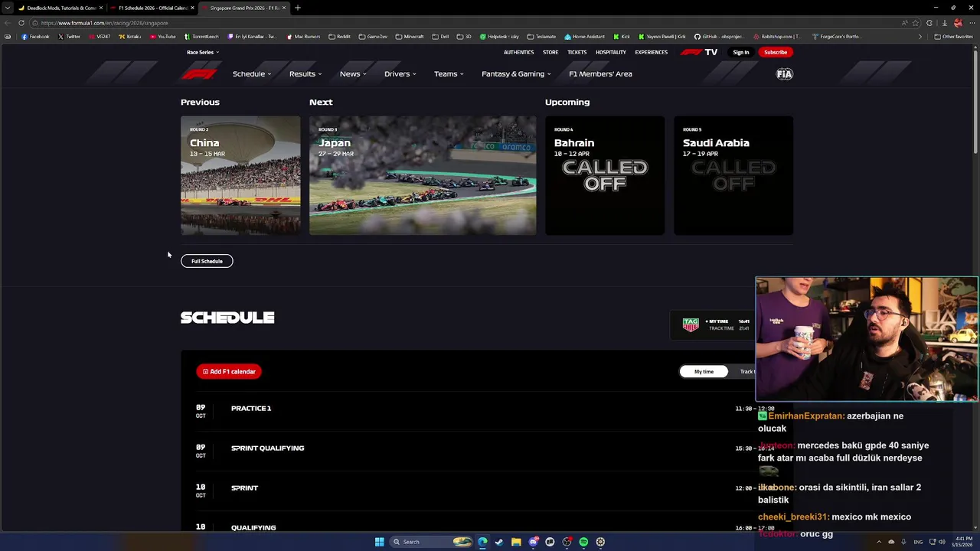Open the Other favorites folder
This screenshot has width=980, height=551.
pyautogui.click(x=953, y=37)
